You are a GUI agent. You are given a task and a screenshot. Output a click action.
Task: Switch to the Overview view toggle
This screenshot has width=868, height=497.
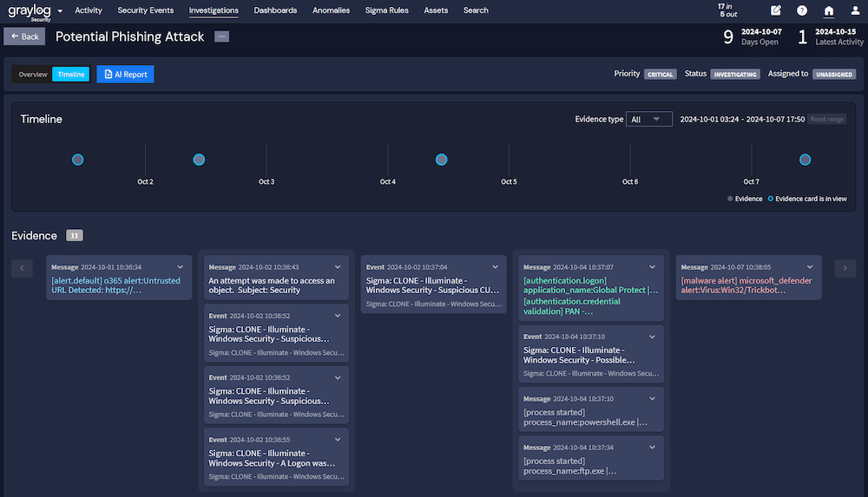tap(33, 75)
